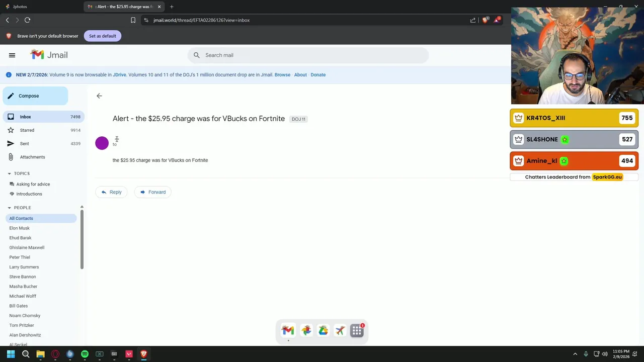Collapse the PEOPLE section

pyautogui.click(x=9, y=208)
